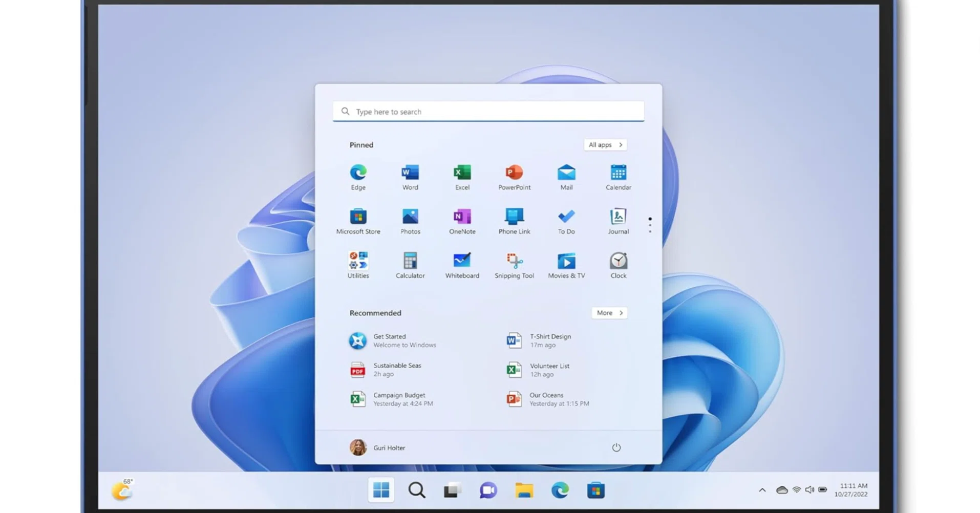Open the Journal app

pyautogui.click(x=619, y=221)
